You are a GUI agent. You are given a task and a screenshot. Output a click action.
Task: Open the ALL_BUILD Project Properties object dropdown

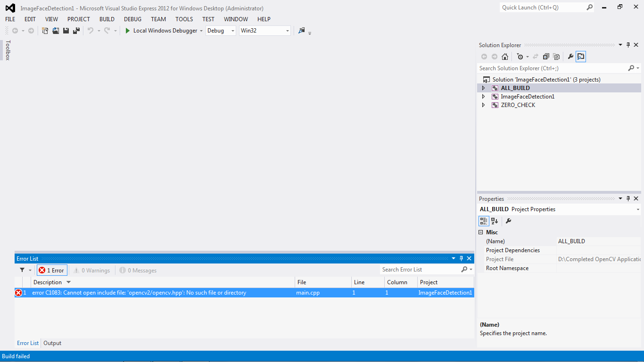point(638,209)
